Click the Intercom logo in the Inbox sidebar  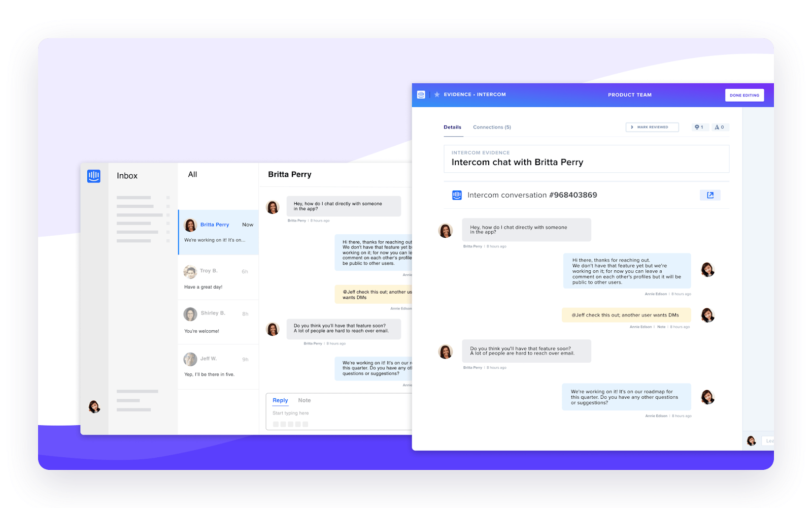(94, 176)
